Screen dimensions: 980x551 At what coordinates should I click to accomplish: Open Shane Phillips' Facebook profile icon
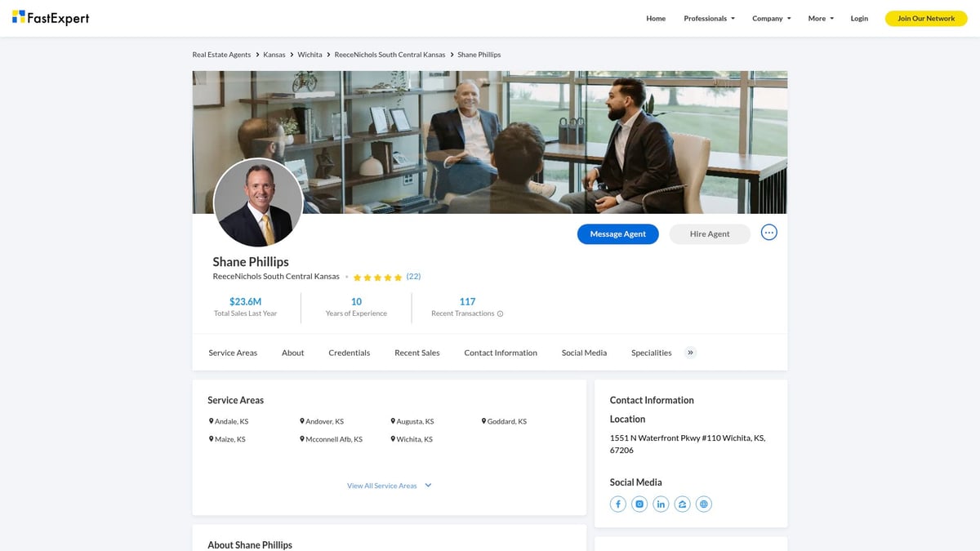618,504
